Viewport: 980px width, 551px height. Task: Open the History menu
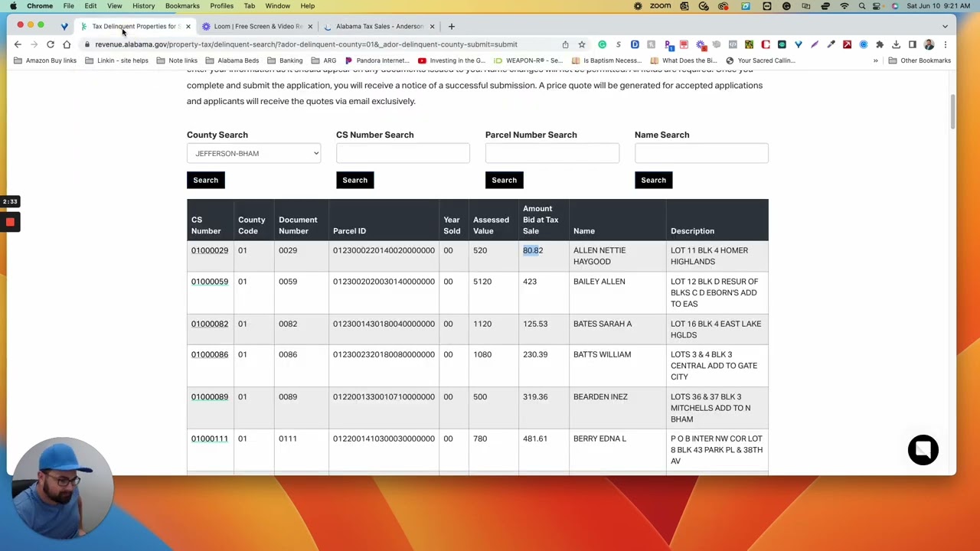143,6
